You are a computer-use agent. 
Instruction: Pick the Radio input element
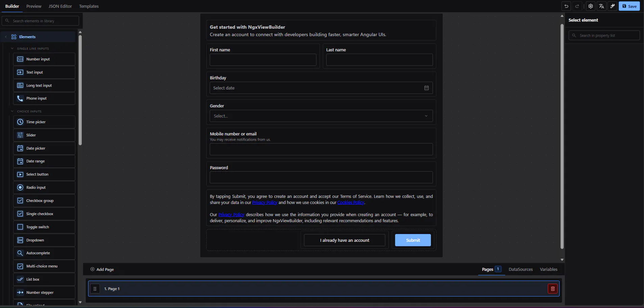point(44,187)
